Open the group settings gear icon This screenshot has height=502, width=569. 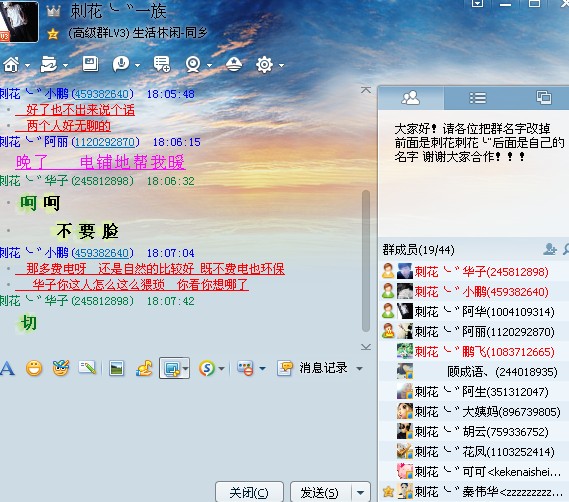[x=265, y=65]
